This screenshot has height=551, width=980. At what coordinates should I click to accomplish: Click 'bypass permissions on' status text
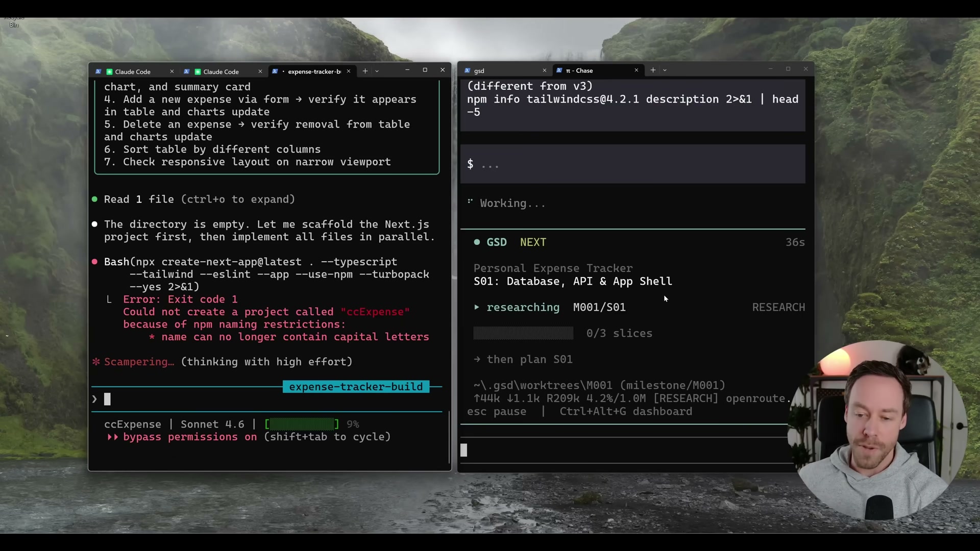pyautogui.click(x=190, y=437)
